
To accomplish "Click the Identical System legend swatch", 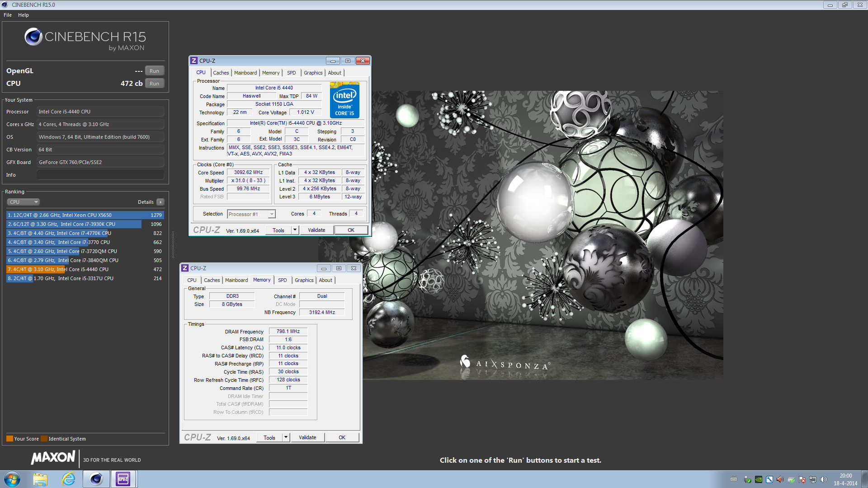I will pyautogui.click(x=44, y=438).
